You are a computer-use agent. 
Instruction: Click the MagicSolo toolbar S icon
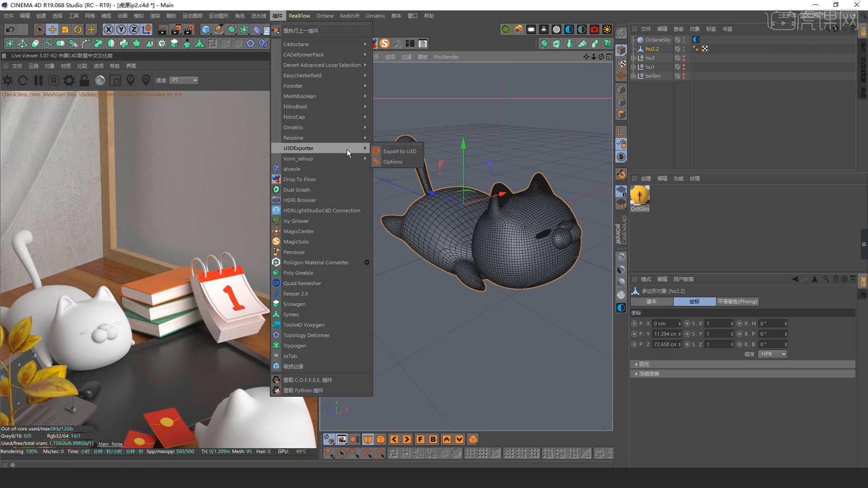(384, 43)
